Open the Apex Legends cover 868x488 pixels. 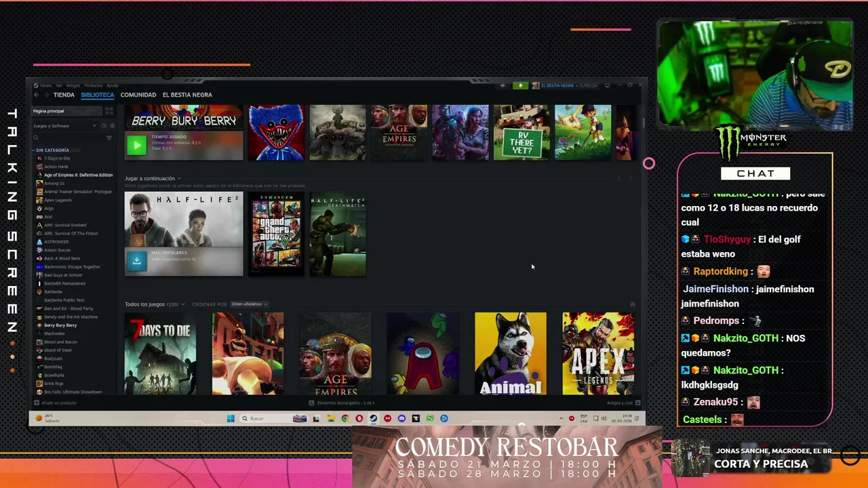pyautogui.click(x=598, y=353)
